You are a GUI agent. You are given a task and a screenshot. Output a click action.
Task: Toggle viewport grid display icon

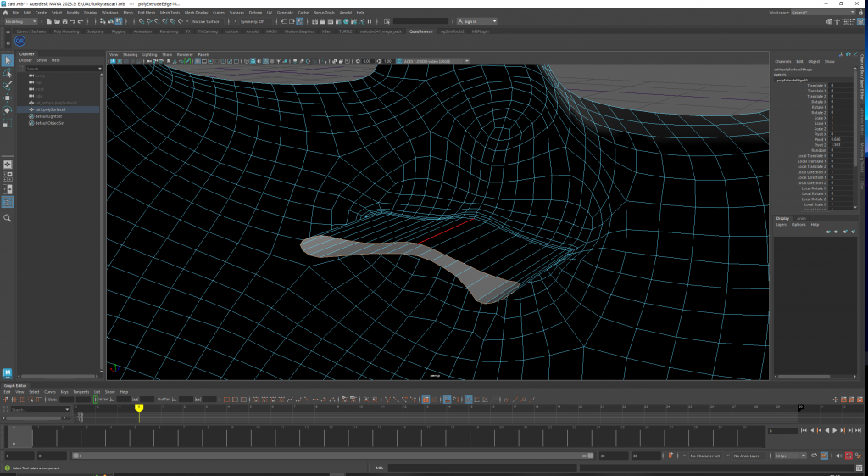point(197,61)
